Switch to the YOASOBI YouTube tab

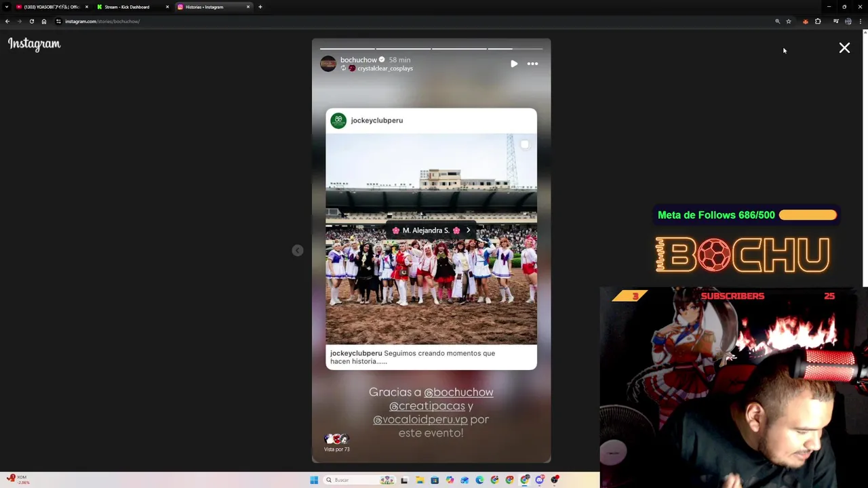coord(52,7)
